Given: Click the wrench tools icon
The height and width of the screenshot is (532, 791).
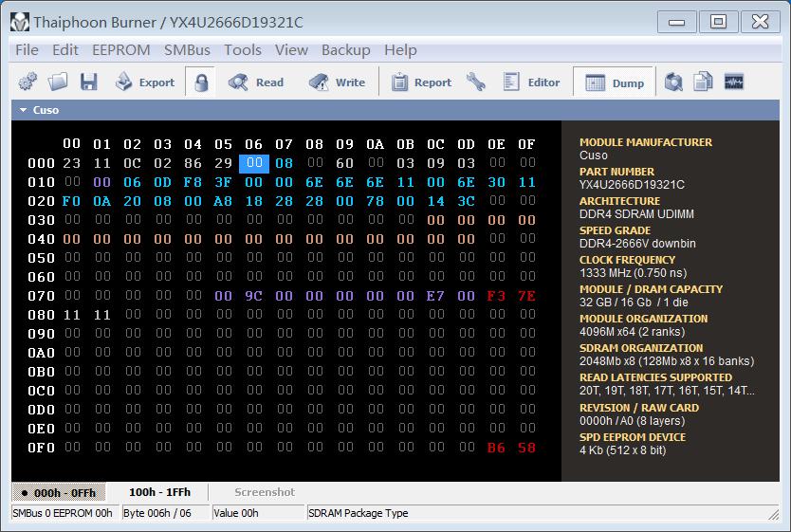Looking at the screenshot, I should pyautogui.click(x=476, y=83).
